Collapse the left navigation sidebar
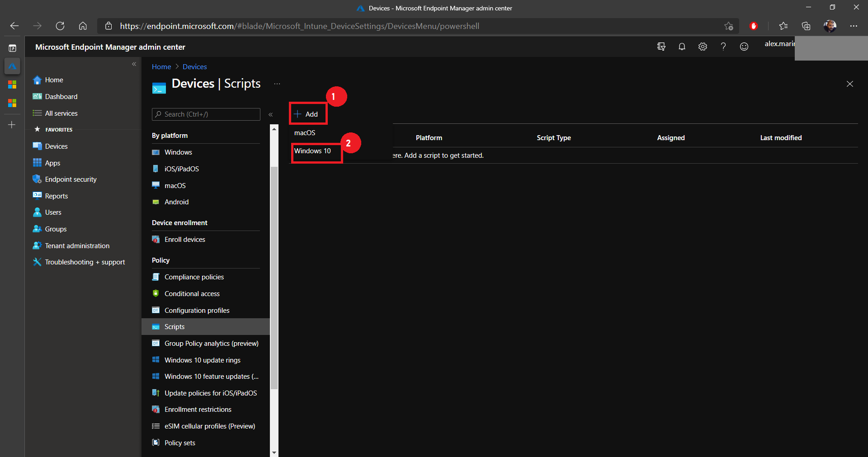The width and height of the screenshot is (868, 457). [134, 64]
